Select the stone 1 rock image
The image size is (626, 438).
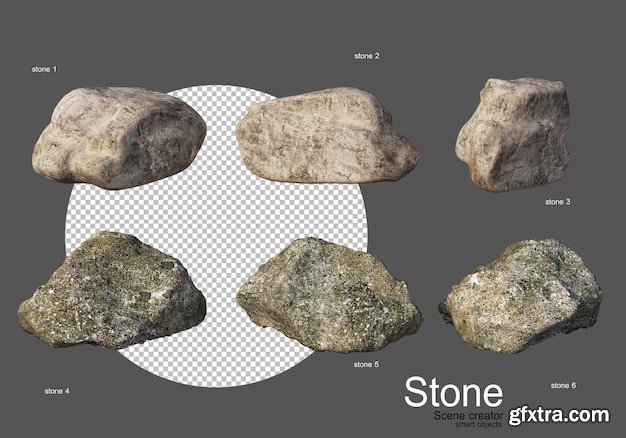click(118, 137)
